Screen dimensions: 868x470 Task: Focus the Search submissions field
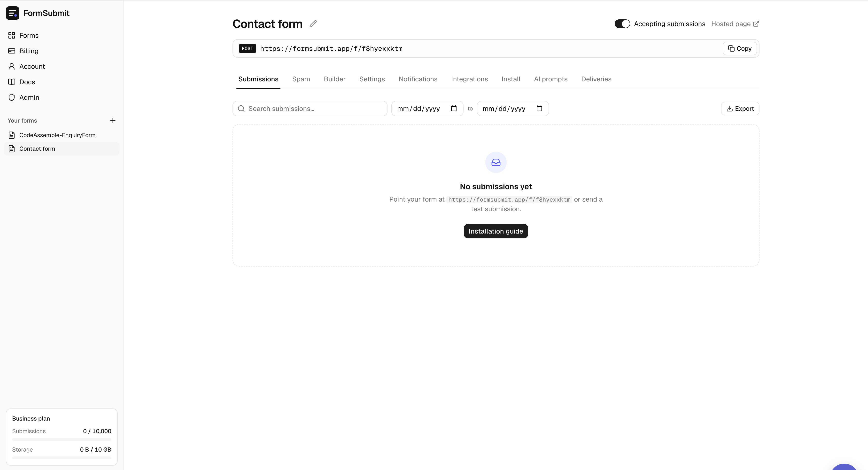[x=310, y=109]
